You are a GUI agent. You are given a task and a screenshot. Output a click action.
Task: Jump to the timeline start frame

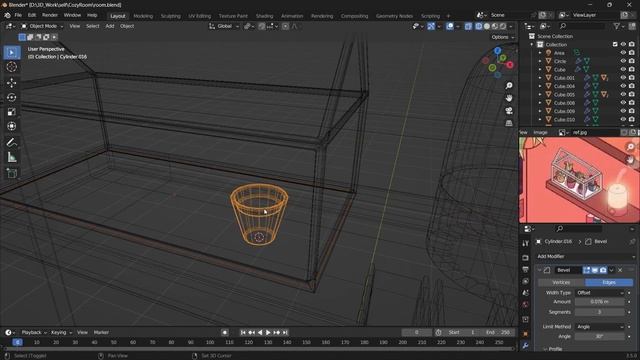pos(243,333)
